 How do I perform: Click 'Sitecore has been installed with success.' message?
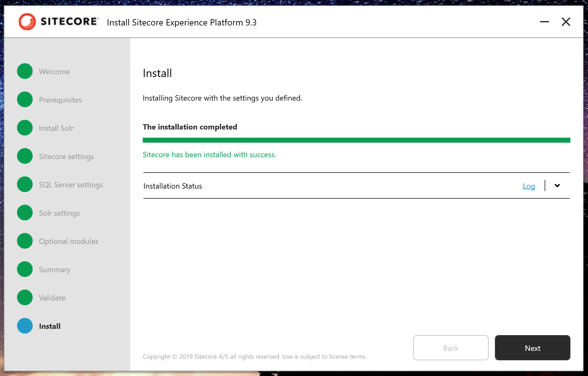pos(209,155)
